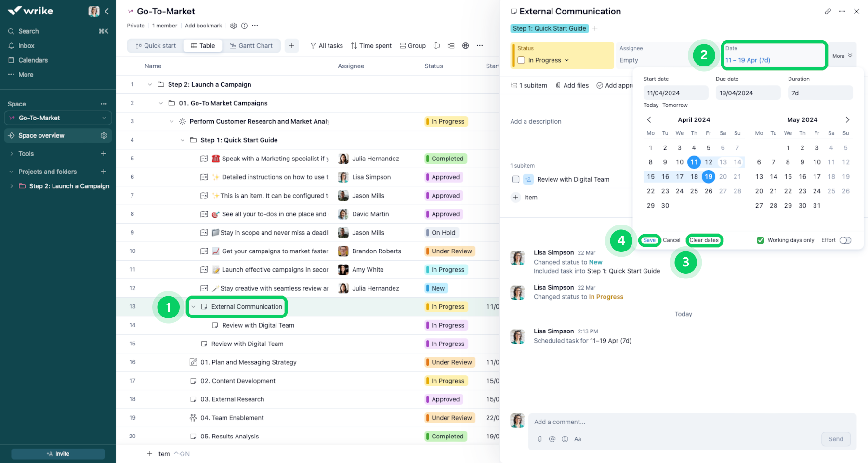
Task: Select April 26 in the calendar
Action: tap(708, 191)
